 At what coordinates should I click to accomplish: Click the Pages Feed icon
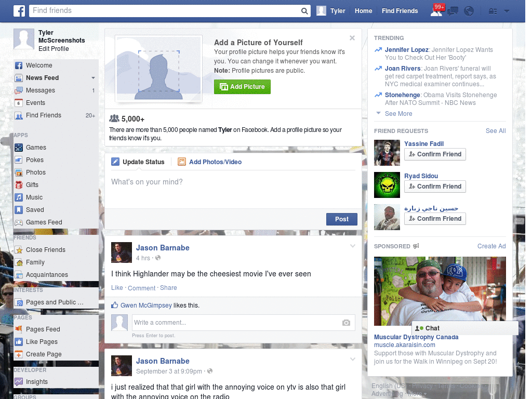[x=19, y=329]
